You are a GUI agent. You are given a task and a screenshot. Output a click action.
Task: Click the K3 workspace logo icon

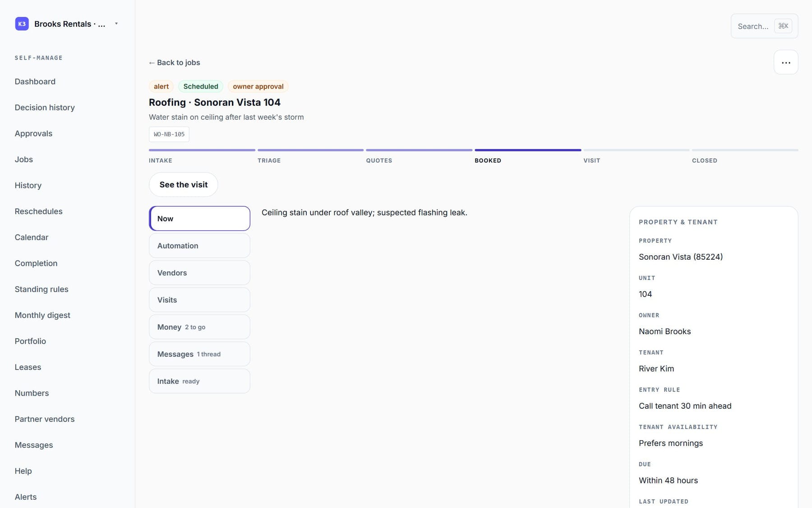[22, 24]
